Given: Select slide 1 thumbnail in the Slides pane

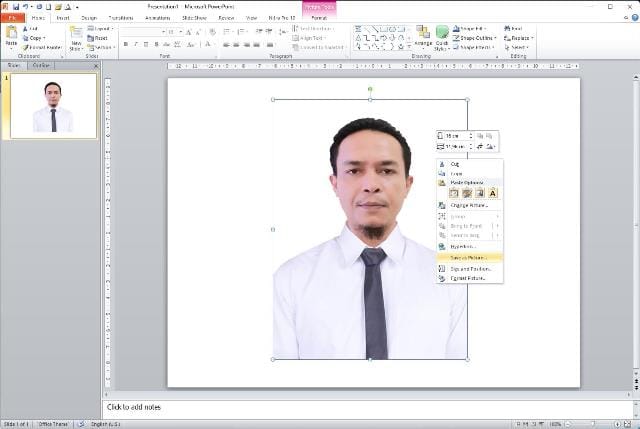Looking at the screenshot, I should tap(53, 106).
